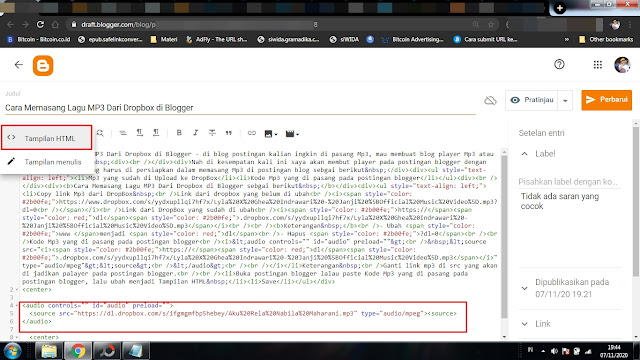The image size is (640, 360).
Task: Edit the Judul post title field
Action: coord(240,108)
